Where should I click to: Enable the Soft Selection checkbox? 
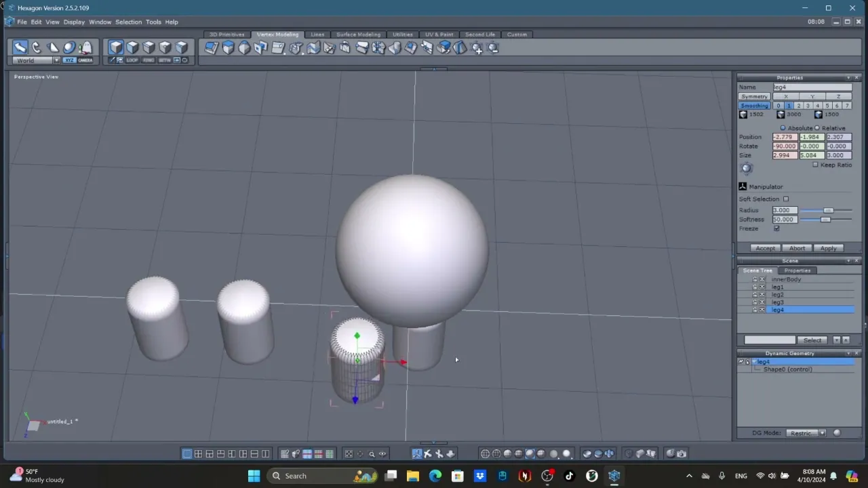pyautogui.click(x=786, y=199)
